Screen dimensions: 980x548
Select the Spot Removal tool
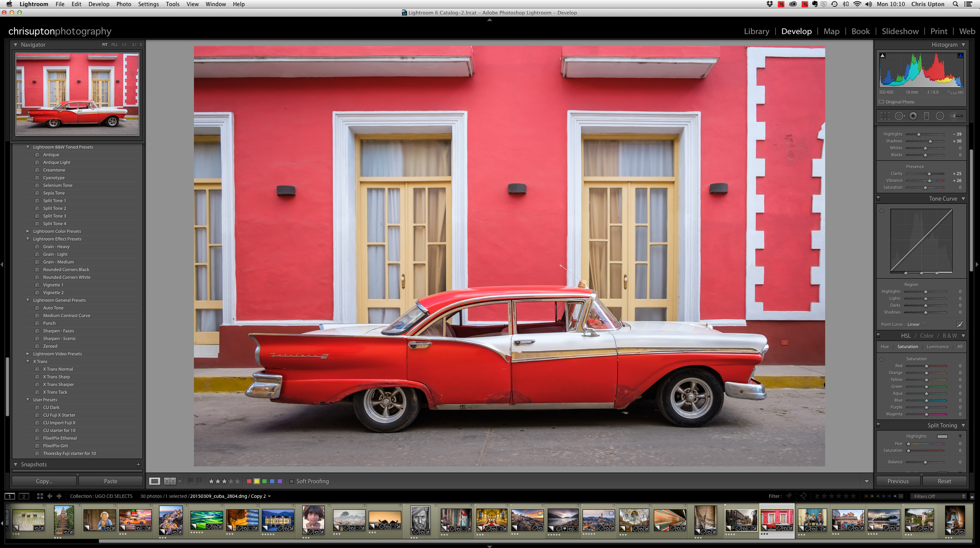(x=899, y=116)
